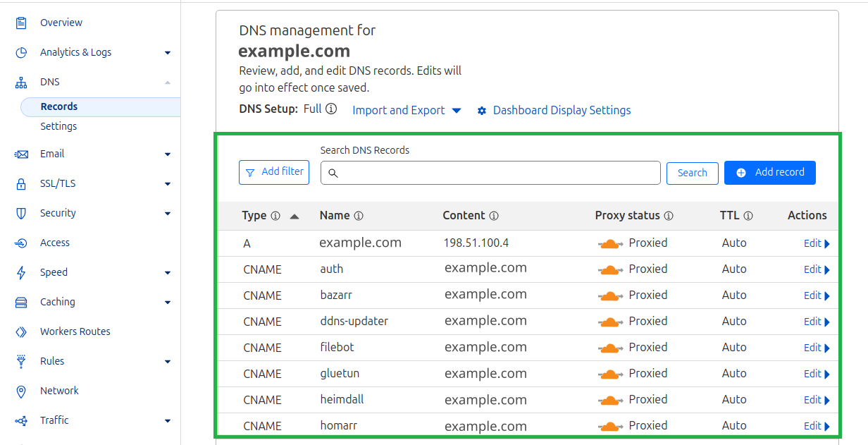Screen dimensions: 868x445
Task: Select the DNS Records sidebar item
Action: pyautogui.click(x=59, y=106)
